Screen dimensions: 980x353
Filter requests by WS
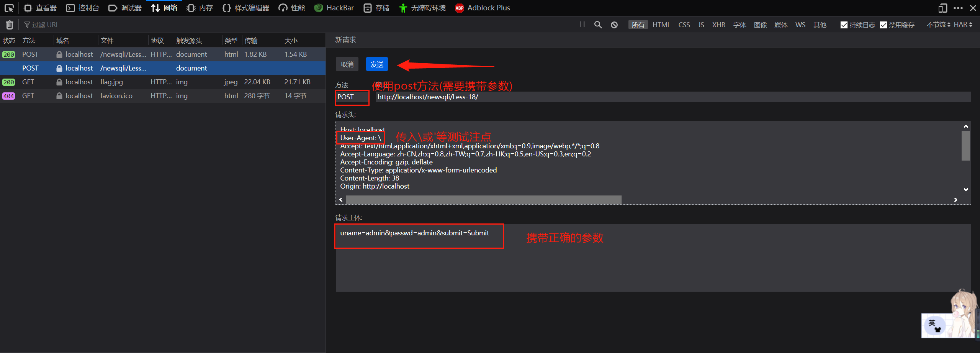[800, 25]
